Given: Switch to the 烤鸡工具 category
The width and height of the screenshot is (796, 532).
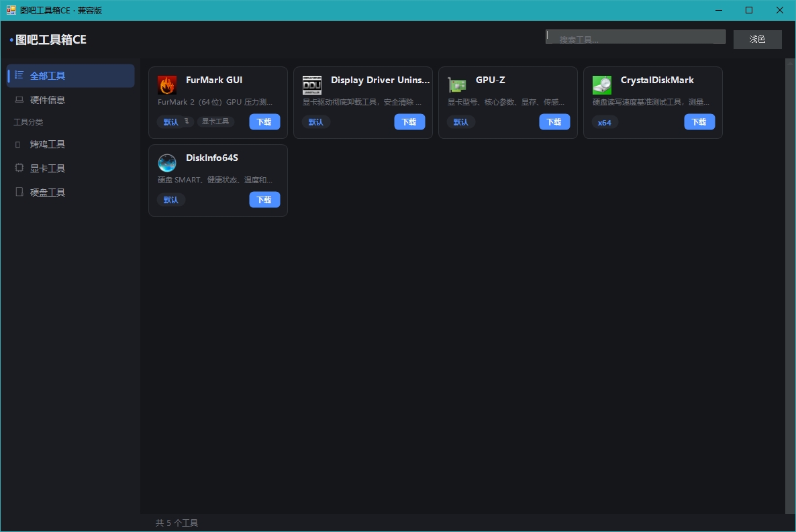Looking at the screenshot, I should (x=71, y=145).
